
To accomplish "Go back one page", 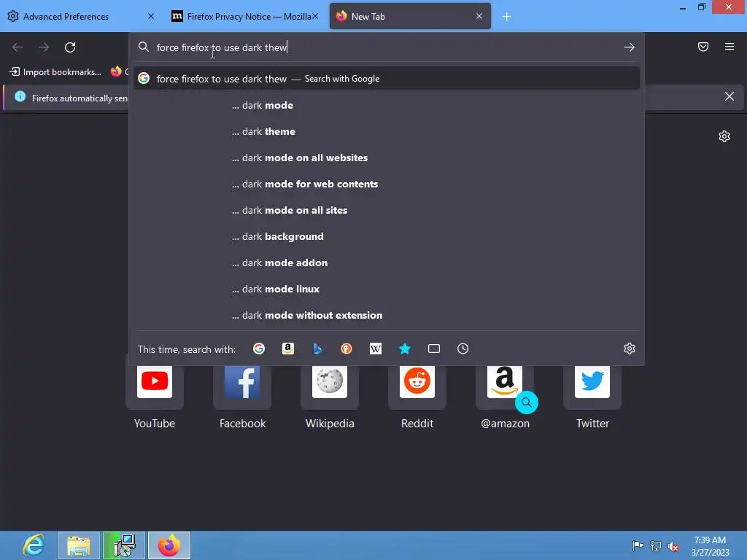I will tap(18, 47).
